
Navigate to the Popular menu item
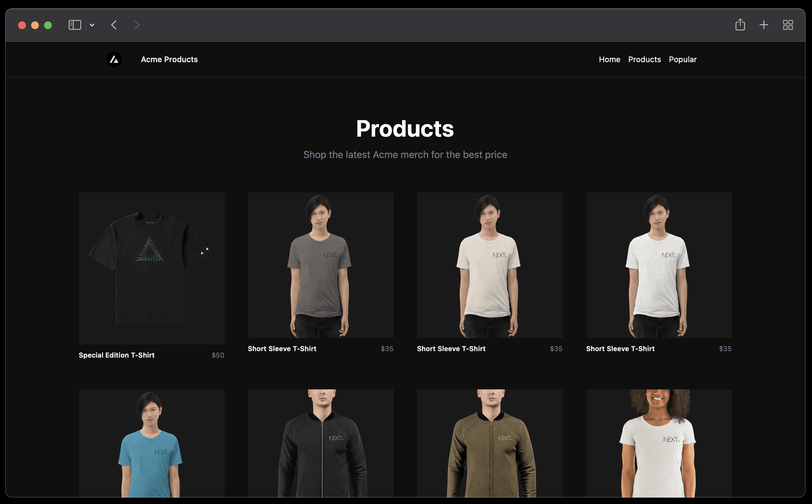(683, 59)
